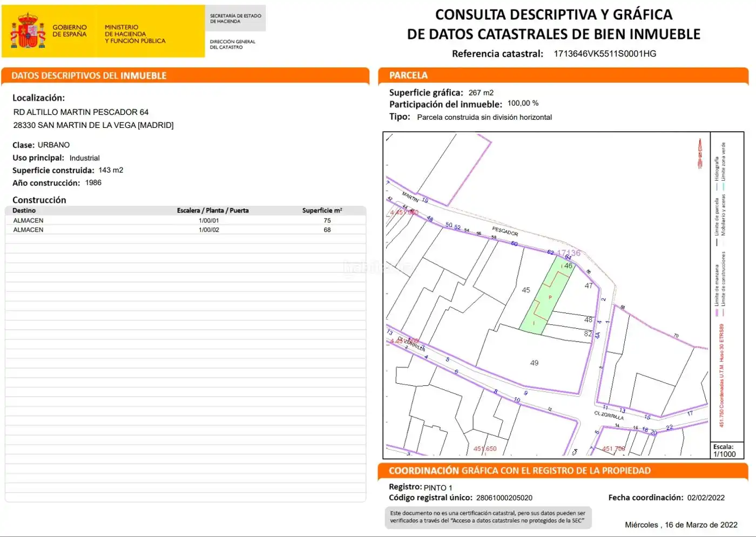Image resolution: width=756 pixels, height=537 pixels.
Task: Click parcel number 47 on the map
Action: click(589, 286)
